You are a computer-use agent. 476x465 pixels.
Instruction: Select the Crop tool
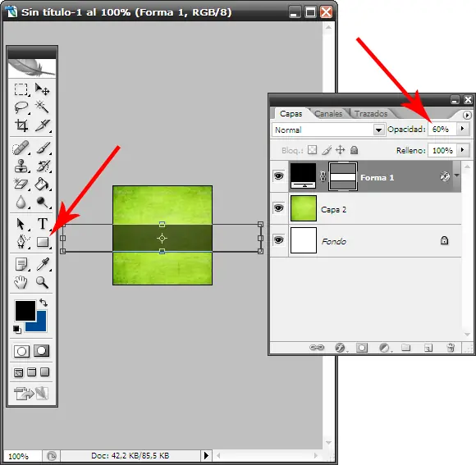click(21, 125)
